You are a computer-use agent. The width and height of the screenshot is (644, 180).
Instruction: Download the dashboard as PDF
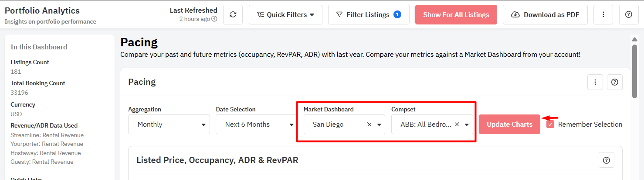(x=545, y=14)
